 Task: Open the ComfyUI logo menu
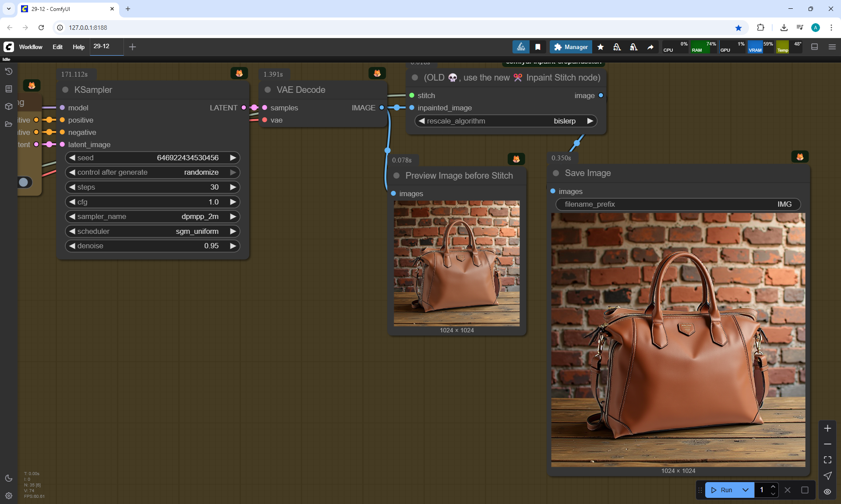click(x=9, y=47)
